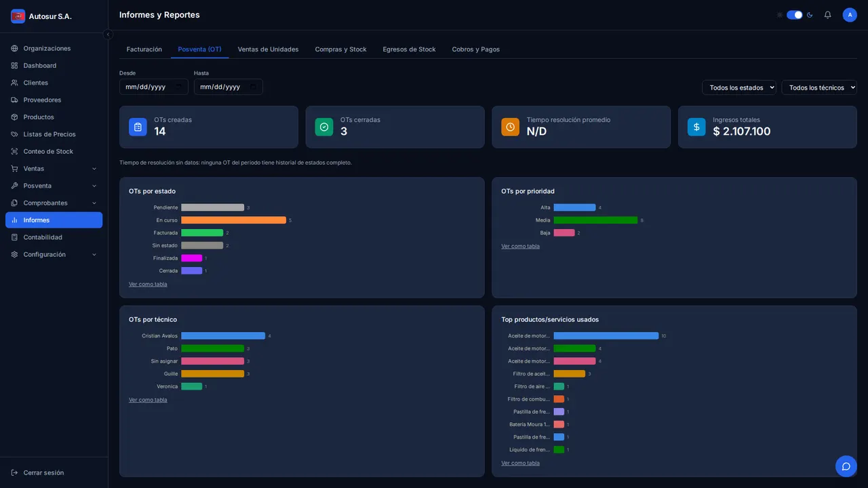This screenshot has height=488, width=868.
Task: Select the Posventa (OT) tab
Action: [x=199, y=49]
